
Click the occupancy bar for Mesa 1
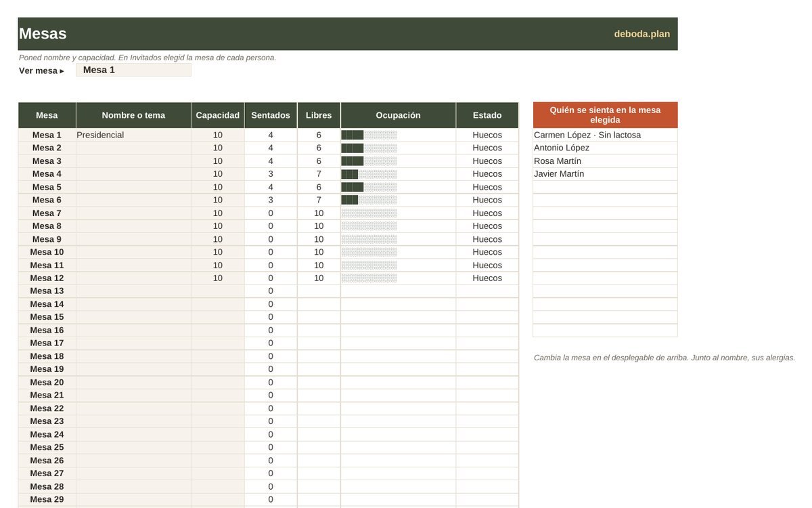(x=369, y=135)
